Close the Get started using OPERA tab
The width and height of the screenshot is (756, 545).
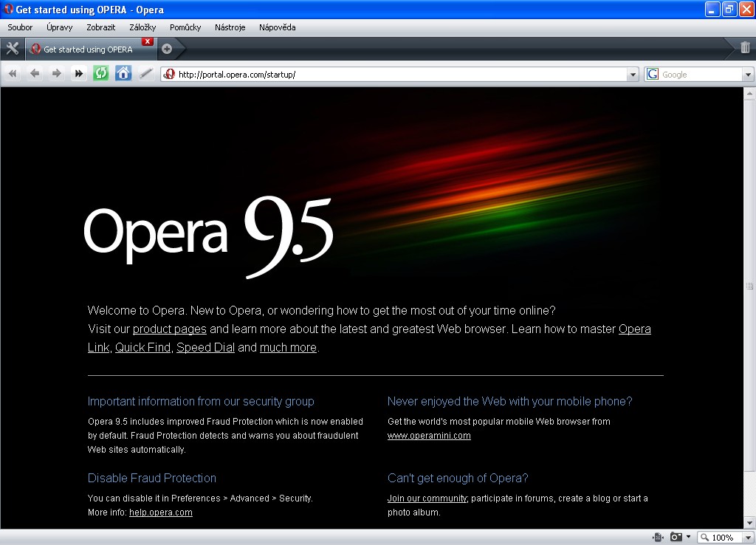pyautogui.click(x=148, y=41)
